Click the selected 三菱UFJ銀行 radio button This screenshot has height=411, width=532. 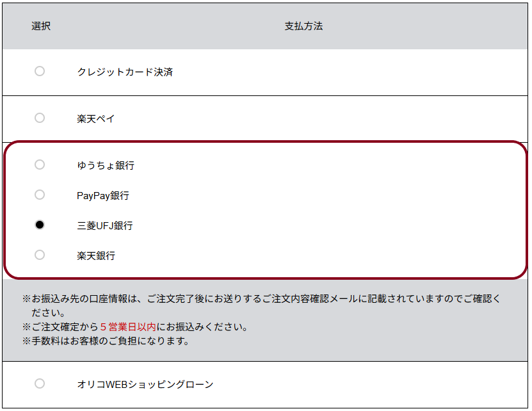pos(40,225)
